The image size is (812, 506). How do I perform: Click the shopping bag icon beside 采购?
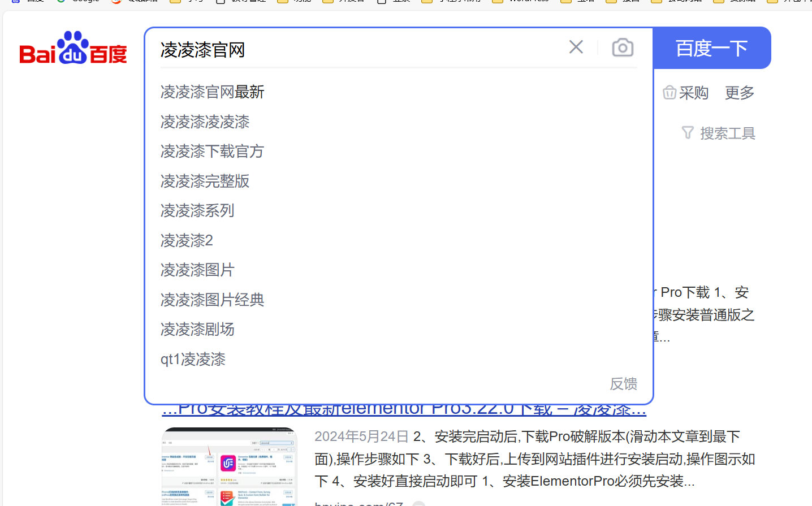point(670,92)
